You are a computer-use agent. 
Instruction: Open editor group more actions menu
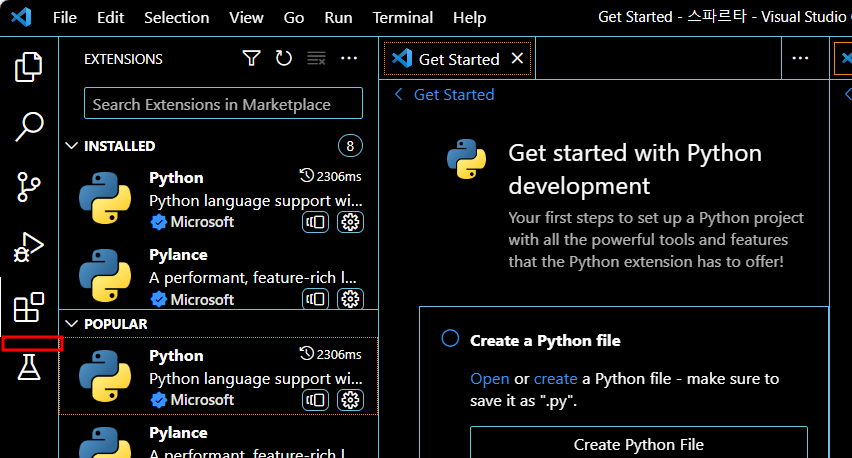pos(800,58)
